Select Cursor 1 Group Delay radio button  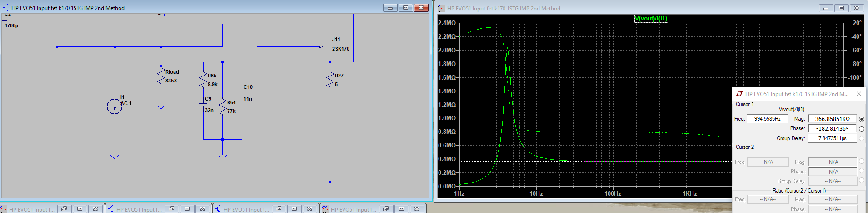click(862, 138)
